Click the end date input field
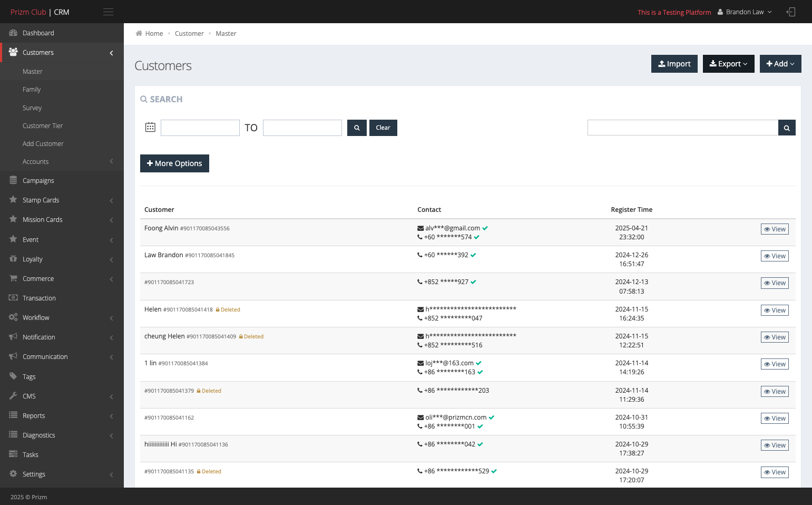This screenshot has height=505, width=812. (302, 128)
